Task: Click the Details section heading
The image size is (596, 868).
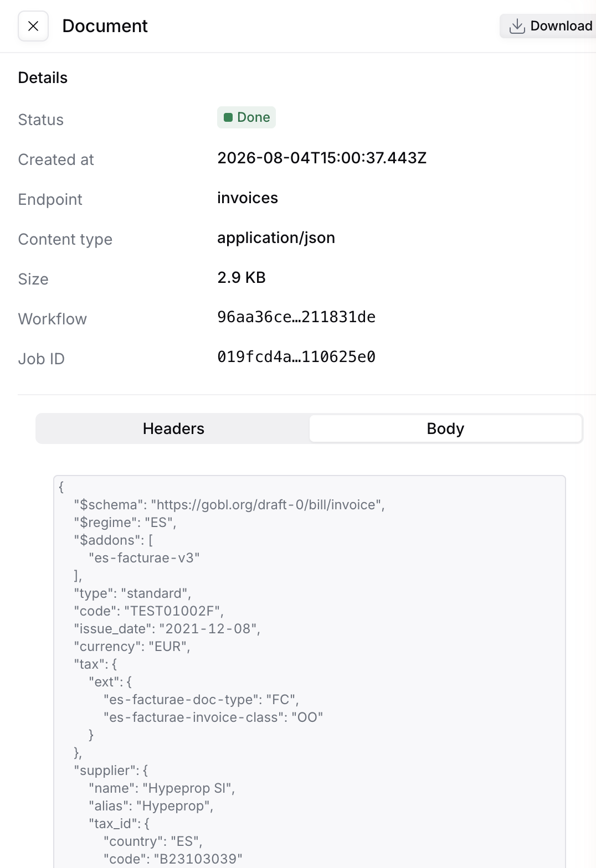Action: point(43,77)
